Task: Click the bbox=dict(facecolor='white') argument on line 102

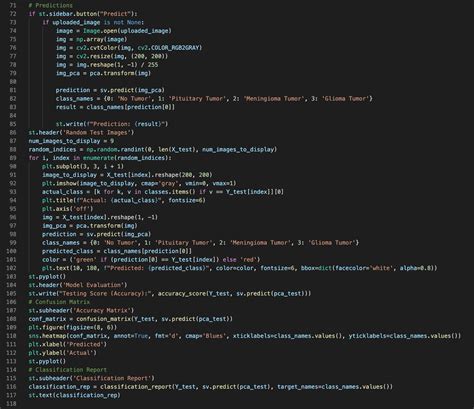Action: click(368, 268)
